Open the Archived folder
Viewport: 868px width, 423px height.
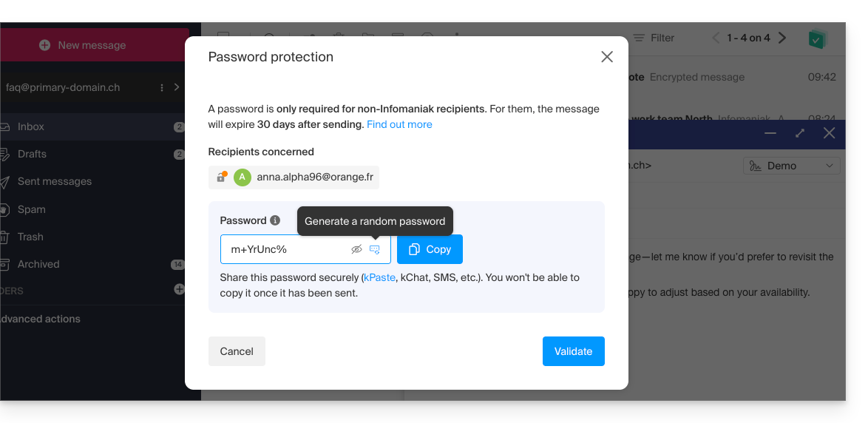pos(38,264)
